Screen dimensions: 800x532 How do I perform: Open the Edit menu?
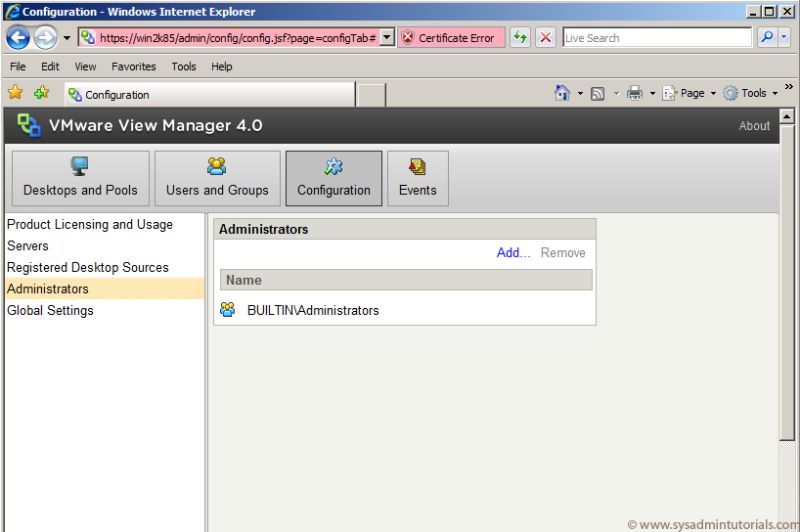tap(50, 66)
